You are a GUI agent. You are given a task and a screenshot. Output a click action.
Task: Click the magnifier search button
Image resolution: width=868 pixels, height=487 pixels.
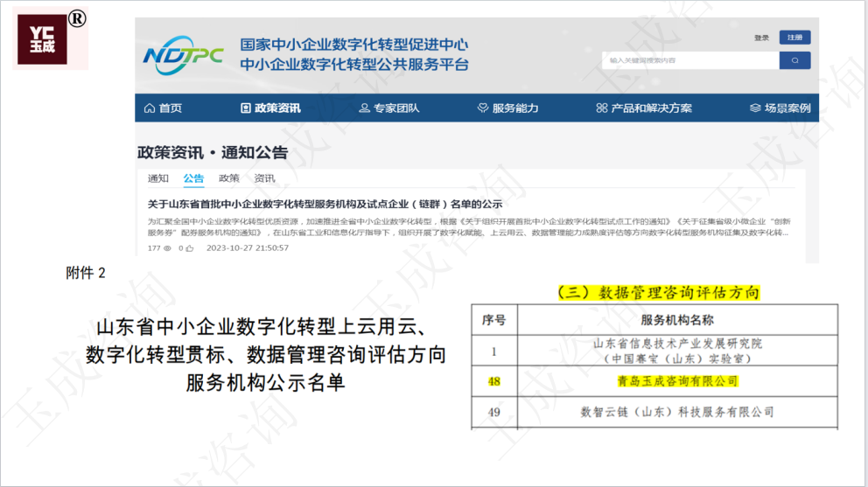pyautogui.click(x=794, y=60)
